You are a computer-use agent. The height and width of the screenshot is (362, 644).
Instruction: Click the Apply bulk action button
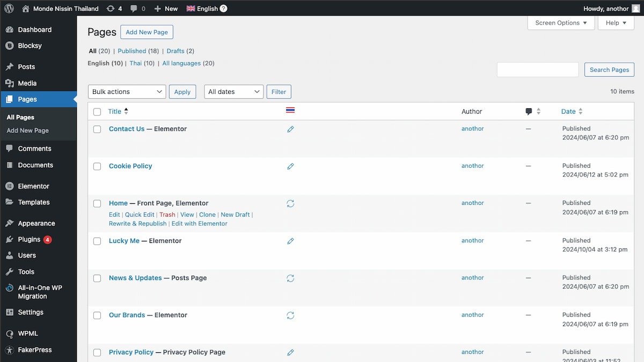point(182,92)
